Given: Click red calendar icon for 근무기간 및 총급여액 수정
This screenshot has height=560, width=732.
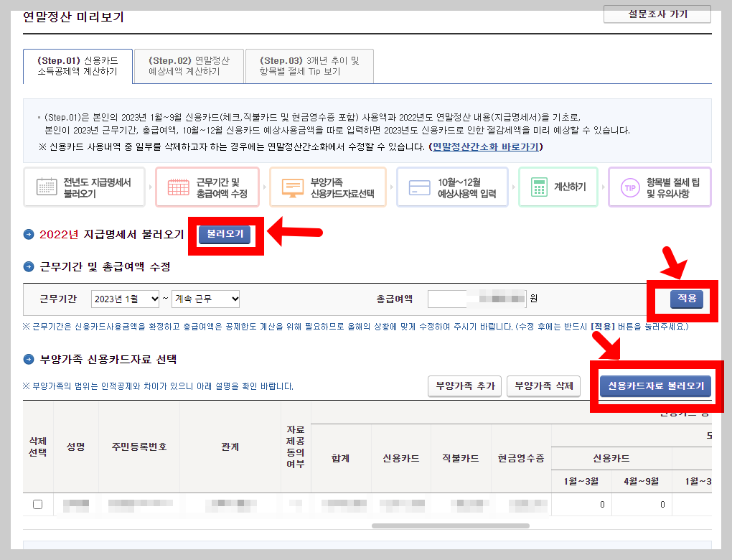Looking at the screenshot, I should tap(178, 187).
